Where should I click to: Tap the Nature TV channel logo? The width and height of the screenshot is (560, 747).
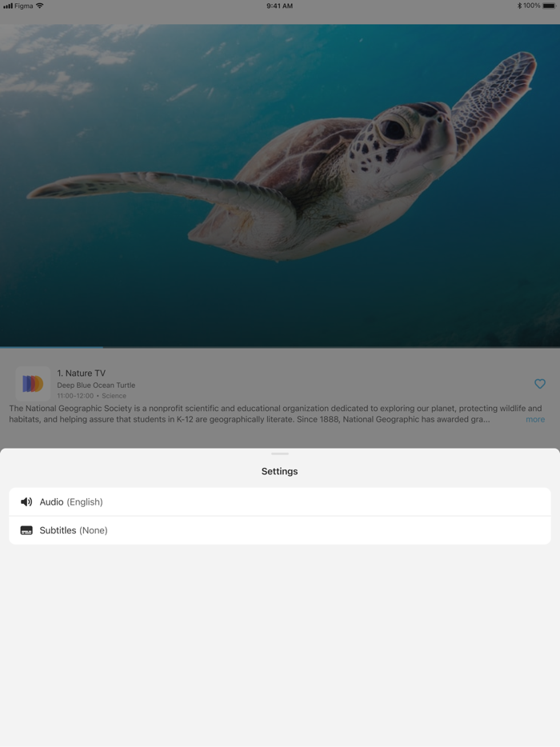point(33,384)
